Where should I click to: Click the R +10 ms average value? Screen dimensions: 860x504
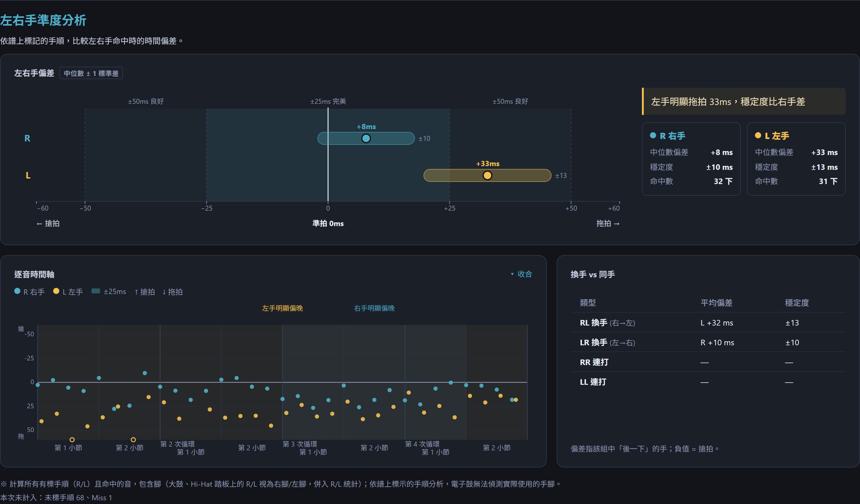717,342
